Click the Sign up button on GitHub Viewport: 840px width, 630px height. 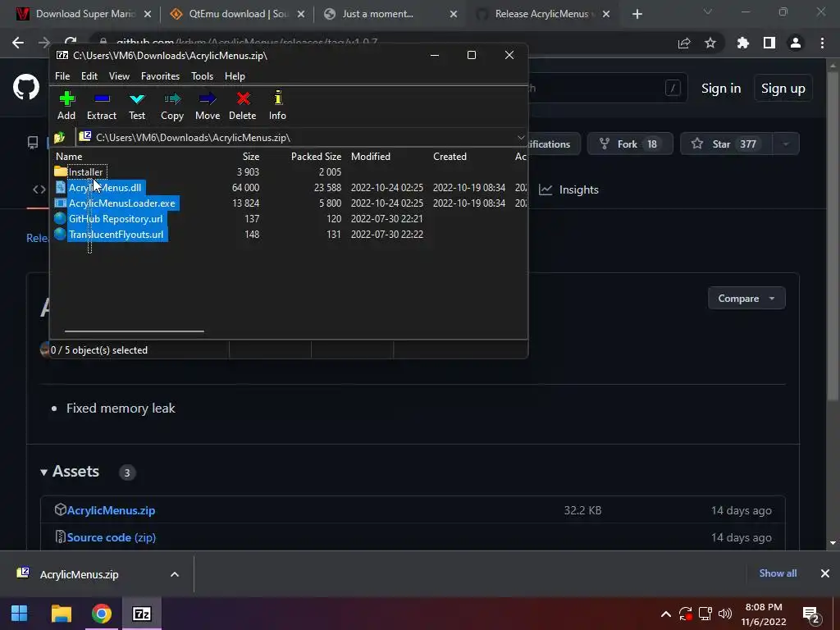coord(783,89)
